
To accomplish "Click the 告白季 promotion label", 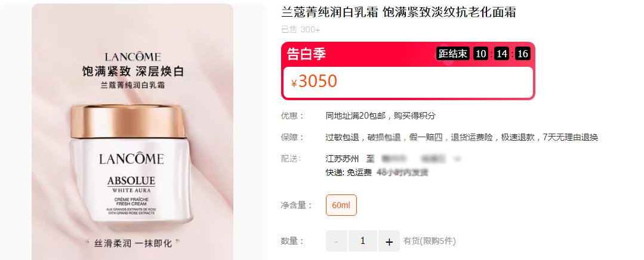I will [x=306, y=54].
